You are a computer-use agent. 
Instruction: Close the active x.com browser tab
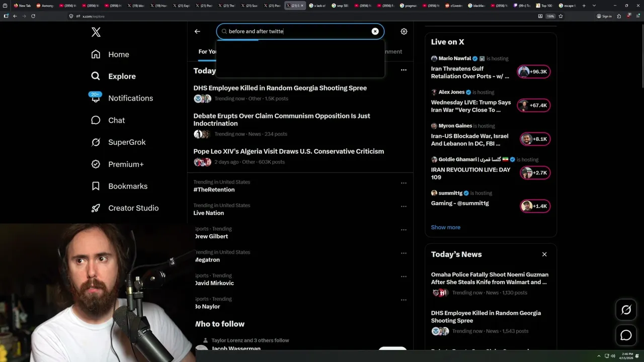coord(302,6)
